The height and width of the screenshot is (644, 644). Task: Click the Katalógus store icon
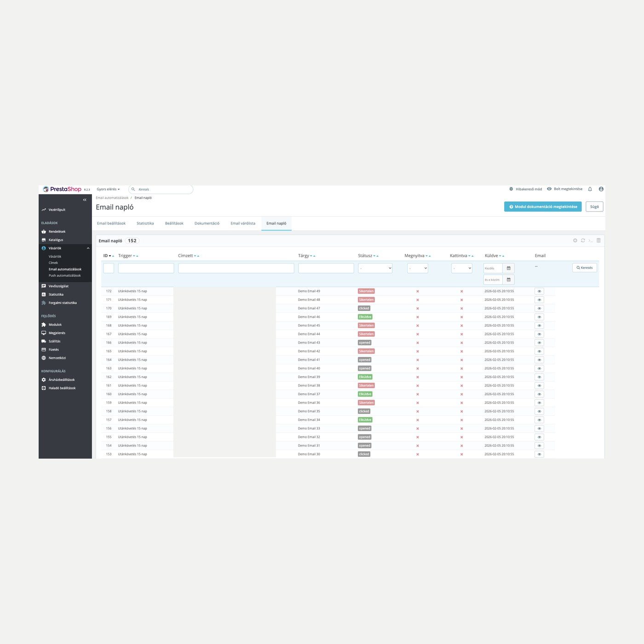point(44,240)
